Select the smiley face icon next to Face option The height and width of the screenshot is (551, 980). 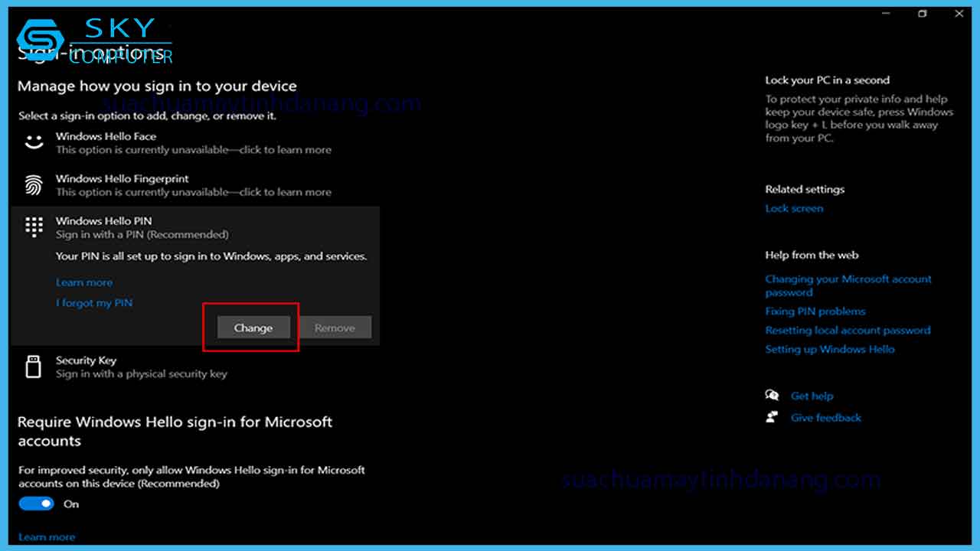tap(34, 142)
